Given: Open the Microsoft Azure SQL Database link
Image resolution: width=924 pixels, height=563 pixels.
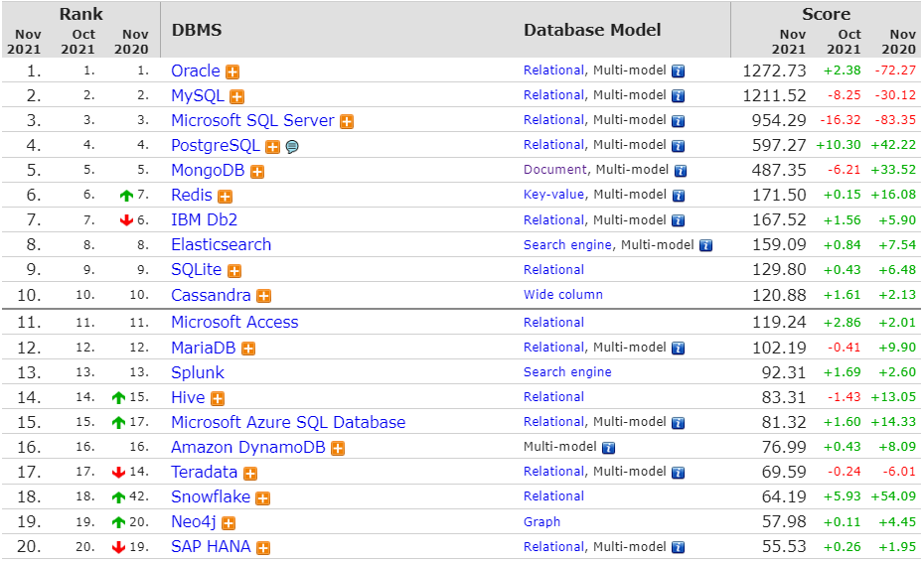Looking at the screenshot, I should pyautogui.click(x=288, y=422).
